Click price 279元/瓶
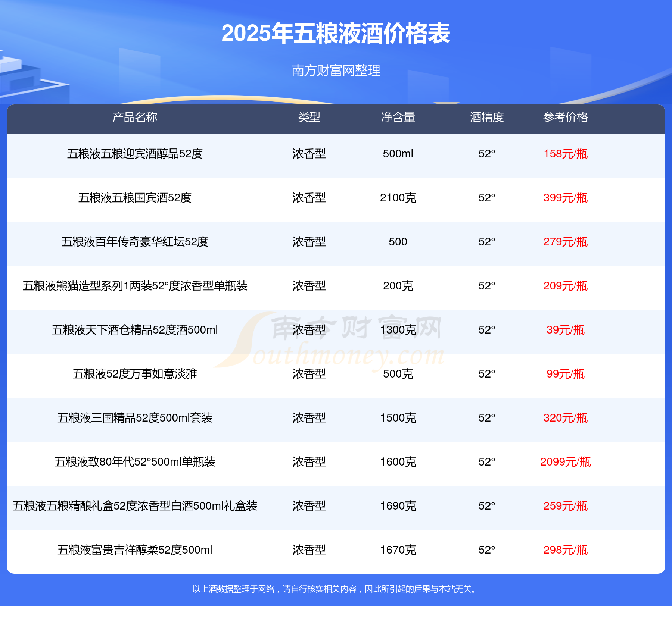This screenshot has height=623, width=672. (566, 242)
